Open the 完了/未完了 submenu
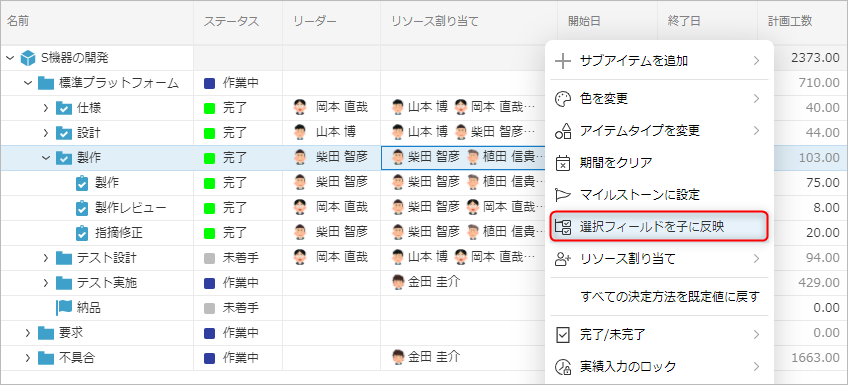Viewport: 848px width, 385px height. click(x=659, y=335)
